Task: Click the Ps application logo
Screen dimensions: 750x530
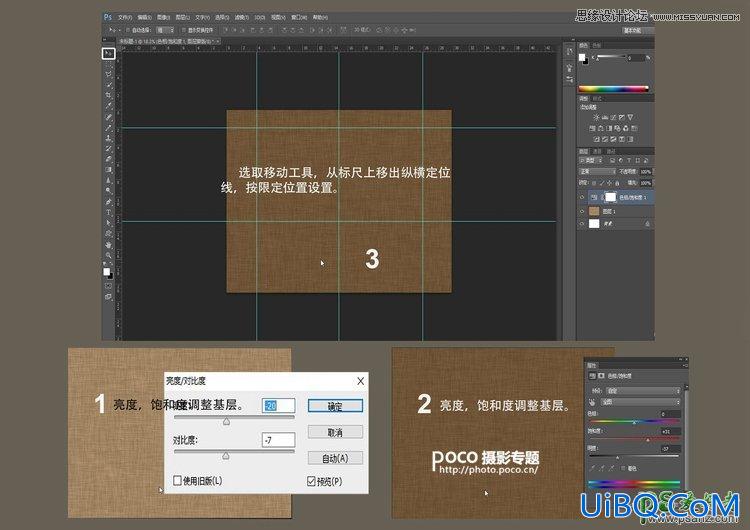Action: tap(108, 17)
